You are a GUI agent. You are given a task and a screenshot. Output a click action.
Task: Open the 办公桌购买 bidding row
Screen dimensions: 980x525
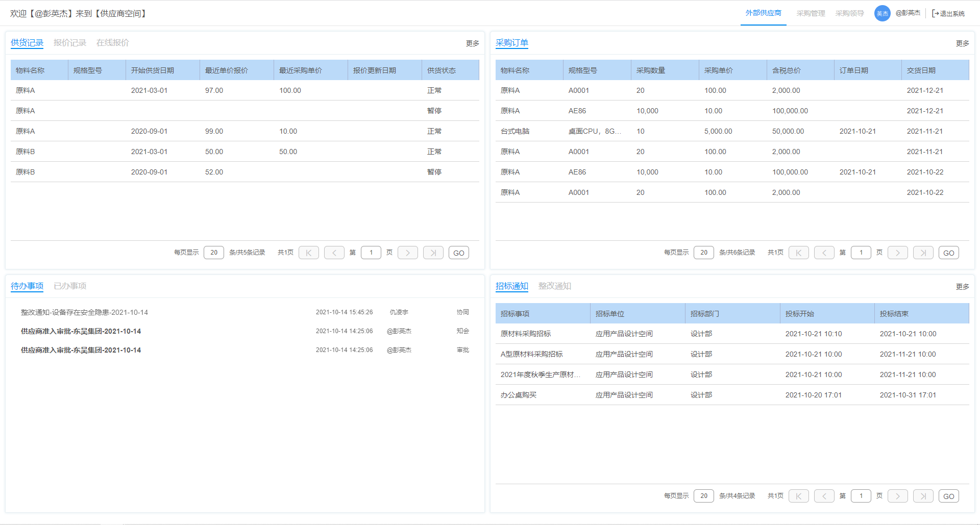point(519,395)
